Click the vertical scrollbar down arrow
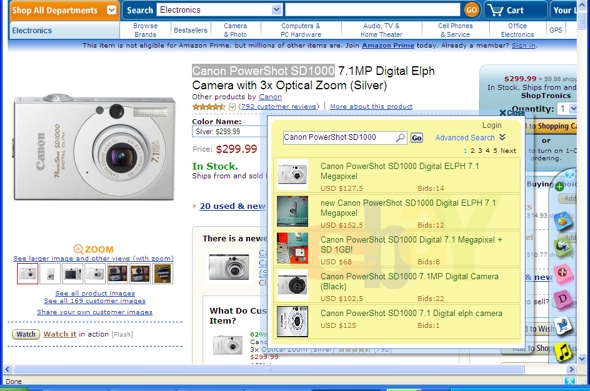The image size is (590, 391). (581, 358)
